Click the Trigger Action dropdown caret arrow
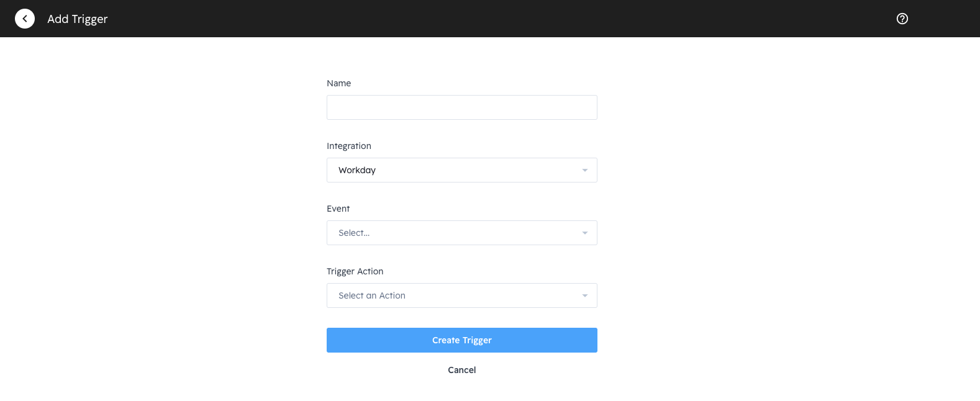 584,295
